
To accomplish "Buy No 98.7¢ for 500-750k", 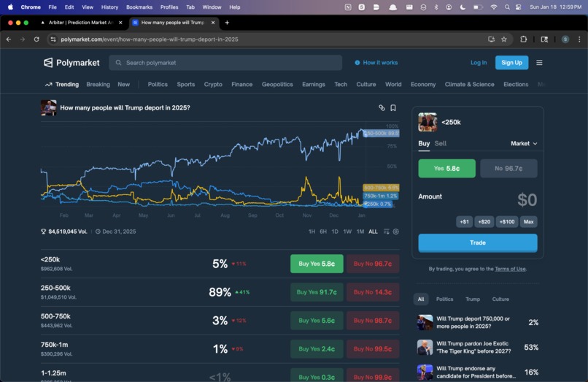I will pyautogui.click(x=372, y=321).
